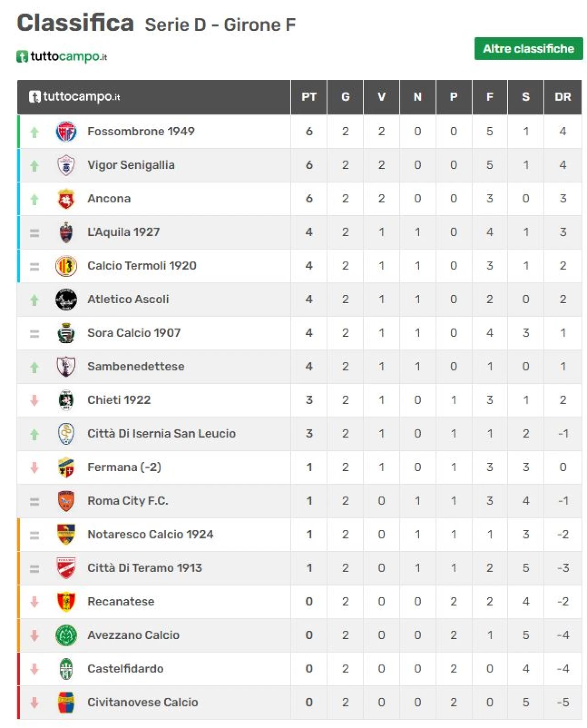Click the PT column header

(x=309, y=97)
